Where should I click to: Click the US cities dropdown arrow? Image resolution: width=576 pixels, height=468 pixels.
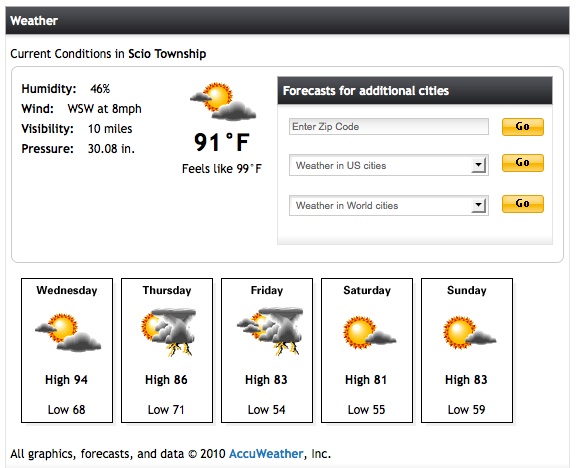(x=478, y=165)
